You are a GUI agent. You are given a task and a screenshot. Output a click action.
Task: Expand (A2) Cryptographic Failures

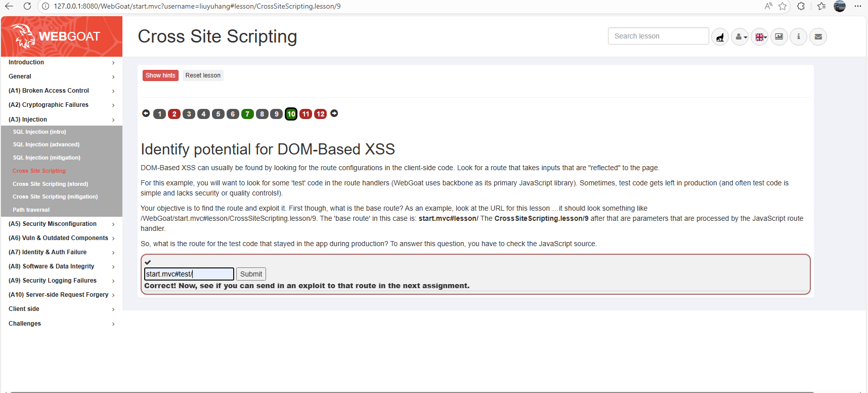62,105
